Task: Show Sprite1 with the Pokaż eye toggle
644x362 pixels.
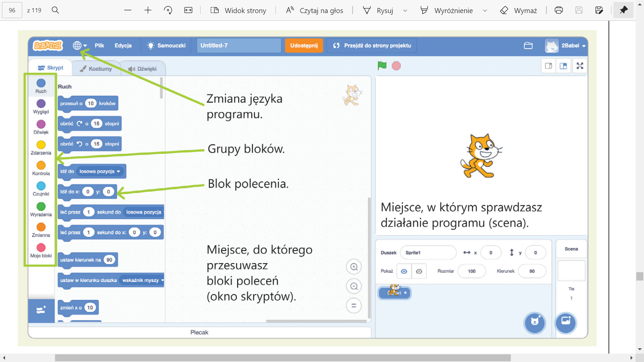Action: point(404,271)
